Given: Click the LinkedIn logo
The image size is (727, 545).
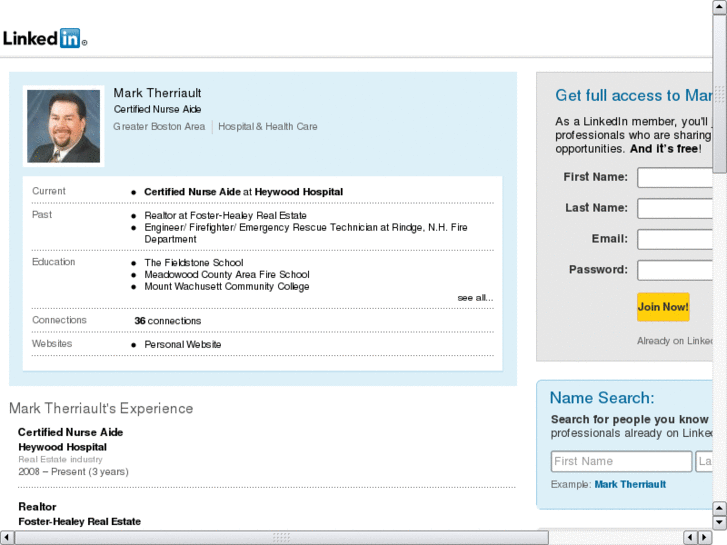Looking at the screenshot, I should click(45, 38).
